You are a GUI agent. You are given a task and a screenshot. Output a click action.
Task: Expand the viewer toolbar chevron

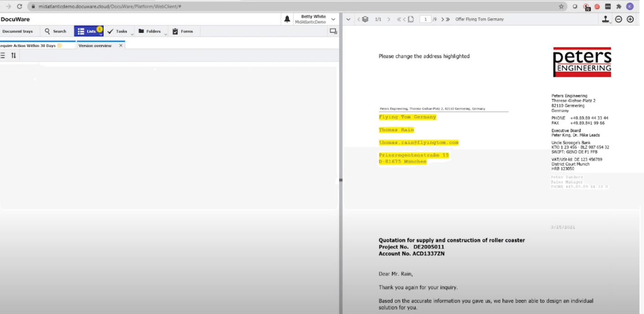348,19
